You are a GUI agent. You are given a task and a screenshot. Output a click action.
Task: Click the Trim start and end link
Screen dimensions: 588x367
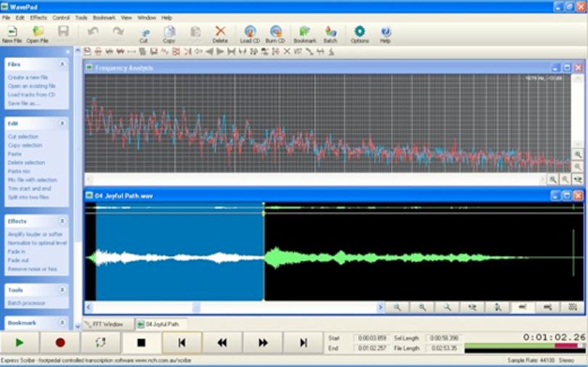pyautogui.click(x=29, y=189)
